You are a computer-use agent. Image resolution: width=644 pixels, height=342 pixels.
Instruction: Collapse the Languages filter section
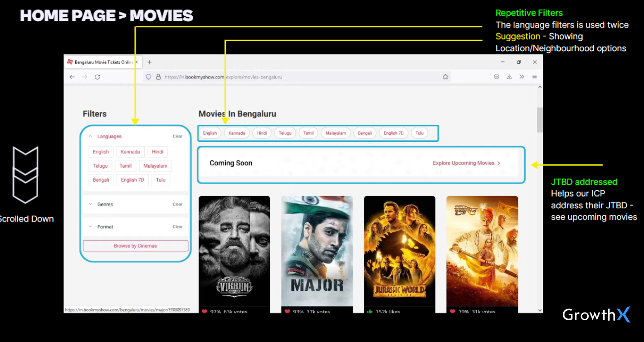tap(90, 136)
